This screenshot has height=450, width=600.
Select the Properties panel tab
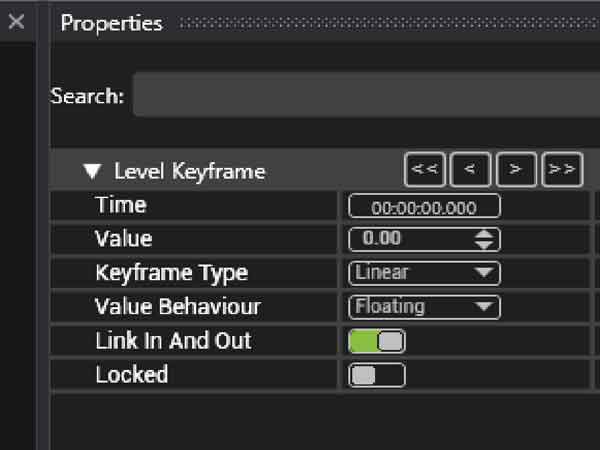111,23
